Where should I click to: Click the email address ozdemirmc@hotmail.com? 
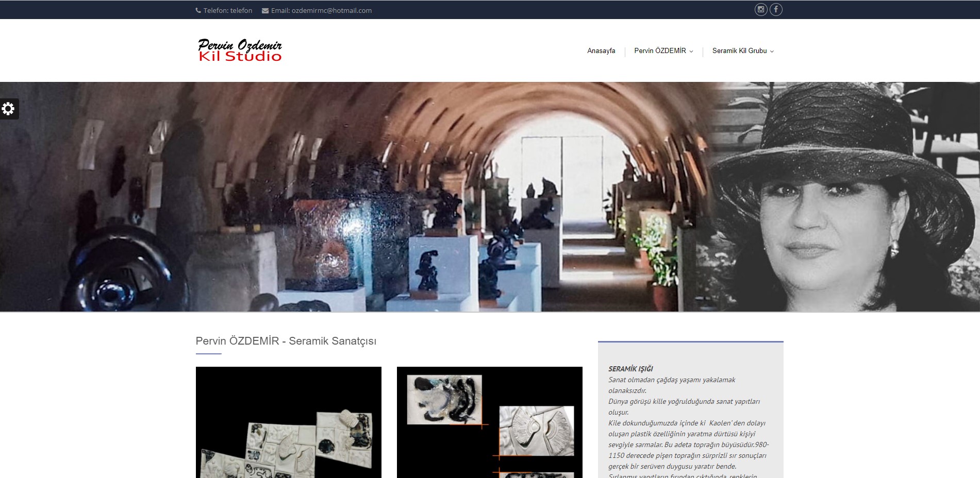331,10
